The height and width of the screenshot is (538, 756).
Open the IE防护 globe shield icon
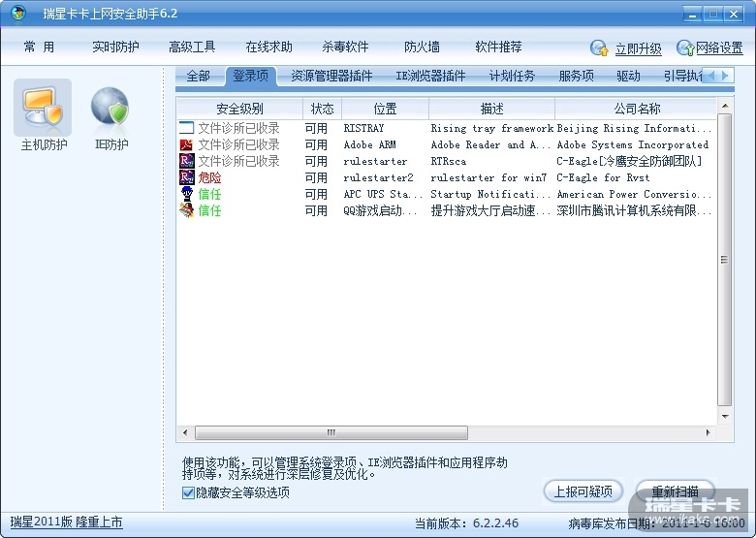tap(110, 108)
